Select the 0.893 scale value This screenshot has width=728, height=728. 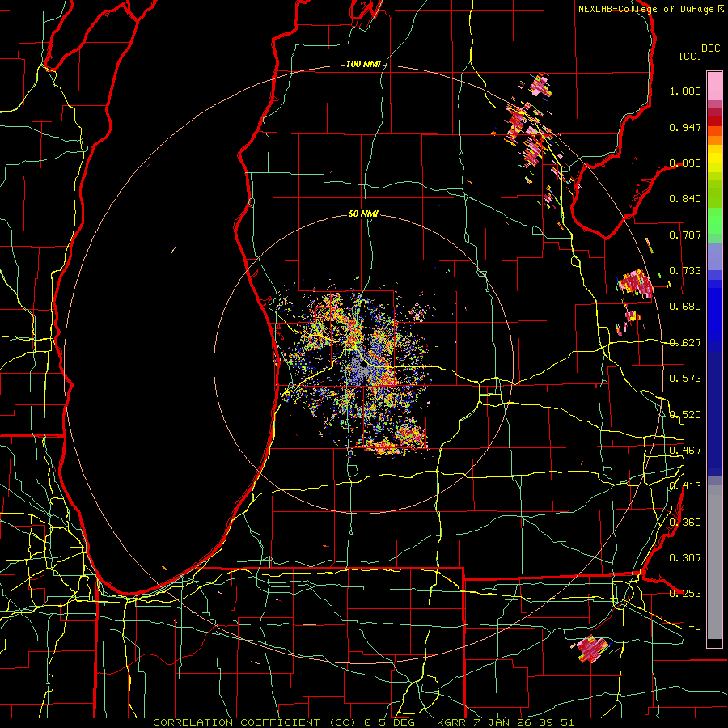coord(685,163)
